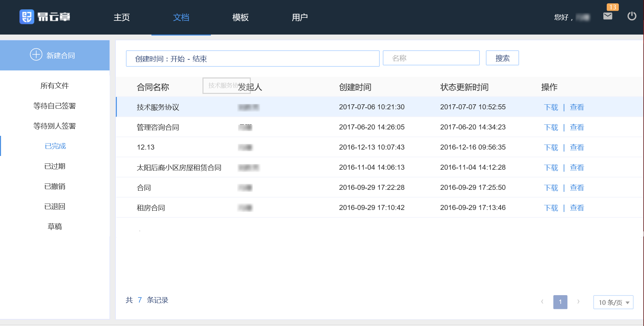Navigate to 主页 in top menu
This screenshot has width=644, height=326.
pos(122,17)
